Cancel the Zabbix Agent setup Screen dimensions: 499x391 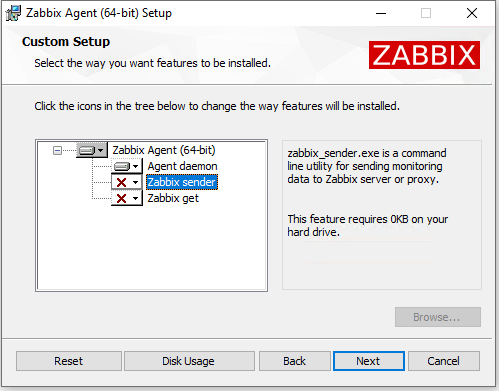click(x=444, y=361)
